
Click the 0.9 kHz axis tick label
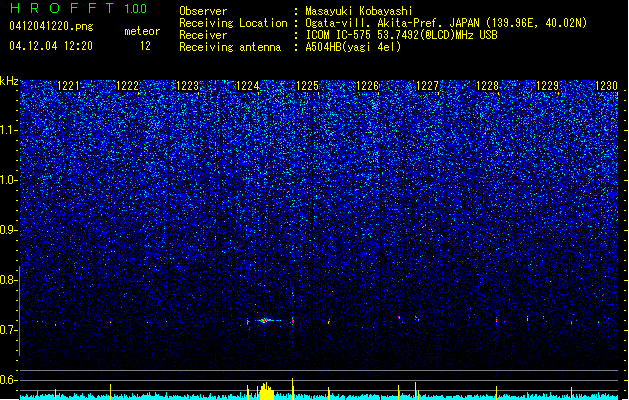[x=9, y=230]
